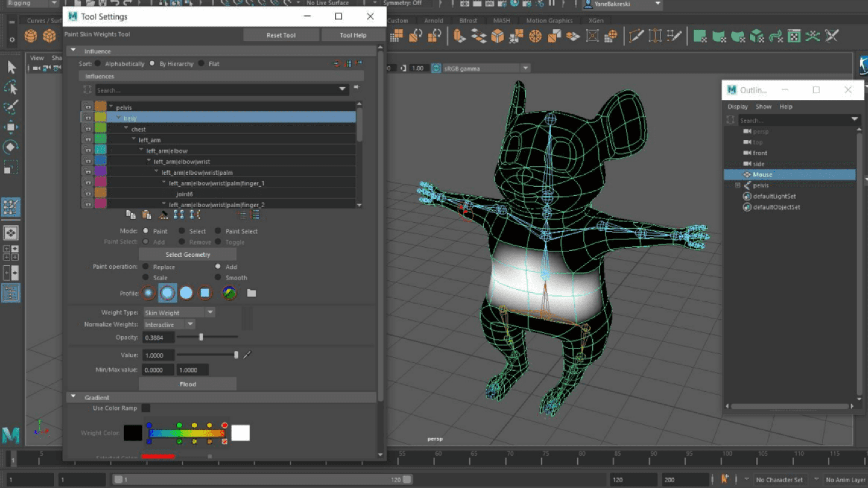Click the folder icon beside brush profiles
This screenshot has width=868, height=488.
251,293
